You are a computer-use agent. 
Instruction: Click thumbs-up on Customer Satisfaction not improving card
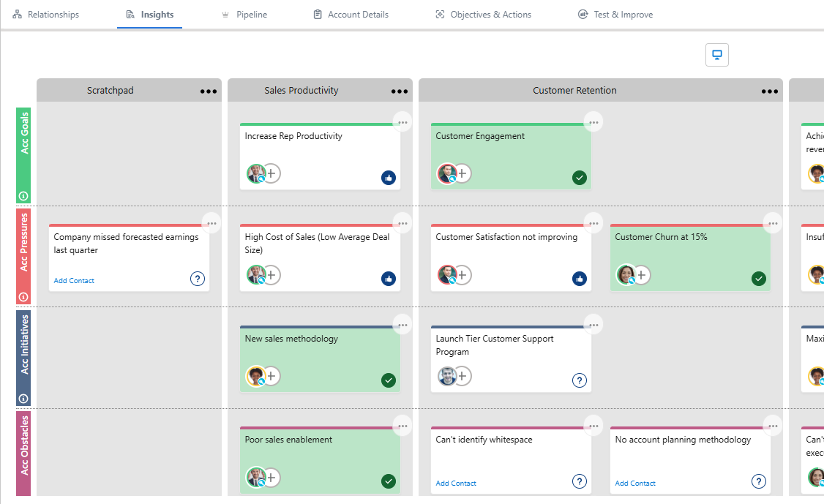click(580, 279)
